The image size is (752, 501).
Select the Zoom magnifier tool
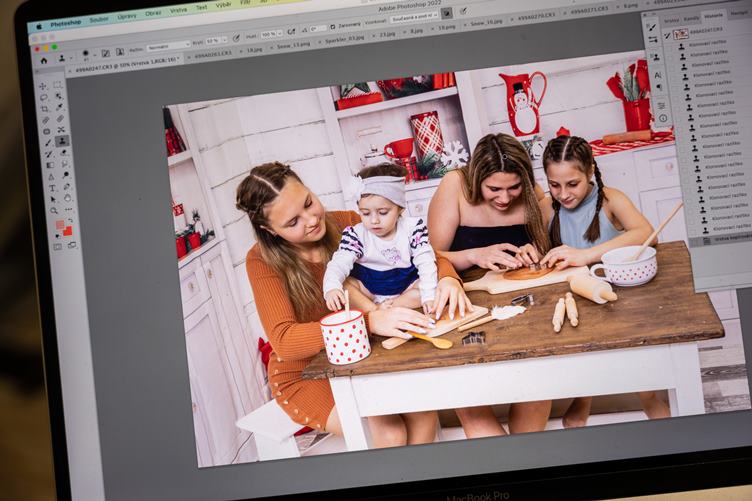[53, 210]
